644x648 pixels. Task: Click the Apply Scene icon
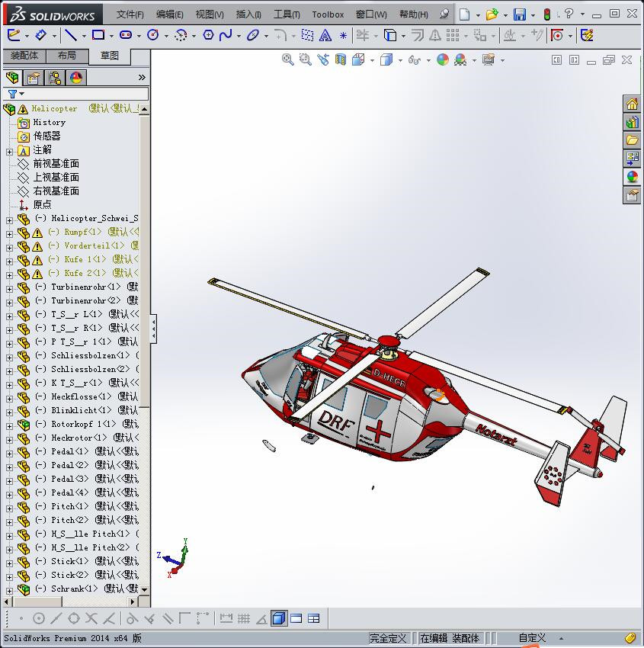pos(460,60)
